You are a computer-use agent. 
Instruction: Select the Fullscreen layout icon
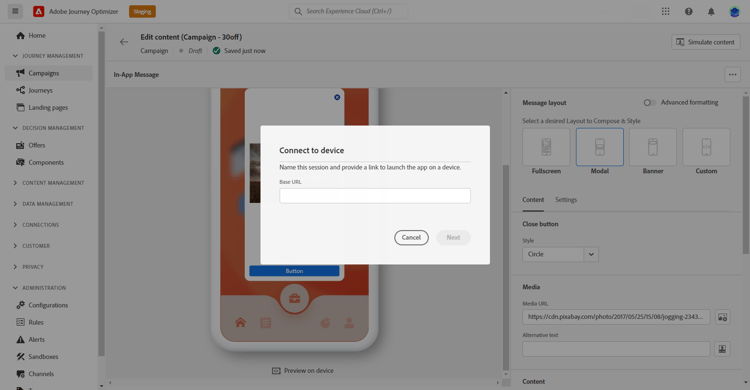click(546, 147)
